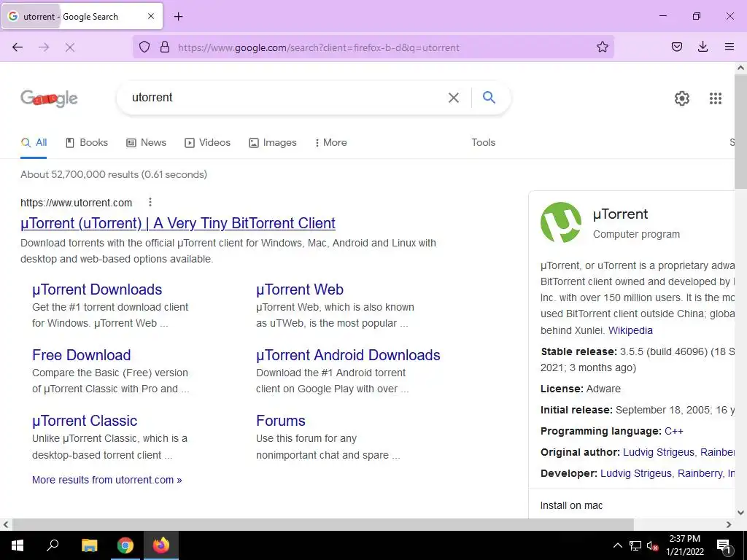Open the Windows Start menu

pyautogui.click(x=18, y=545)
